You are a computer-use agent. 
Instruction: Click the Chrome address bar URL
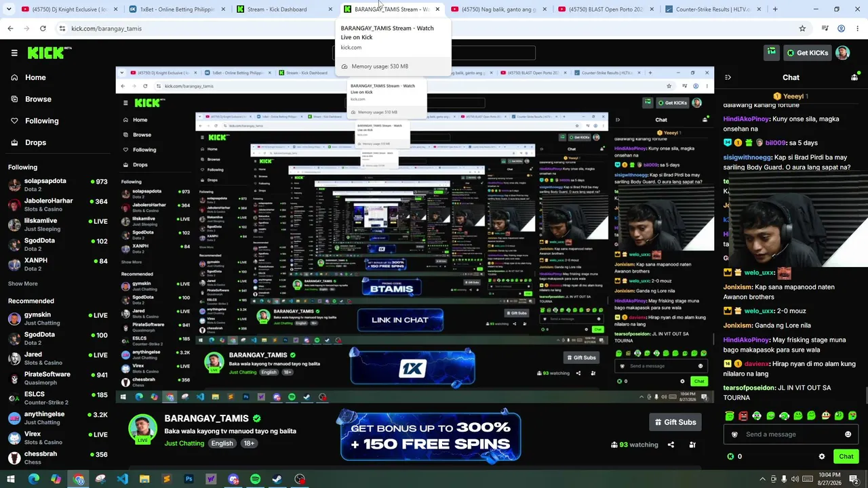point(106,28)
